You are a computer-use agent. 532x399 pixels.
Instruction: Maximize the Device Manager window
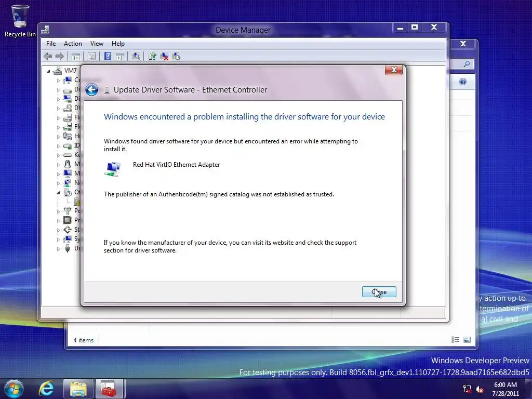click(x=415, y=28)
